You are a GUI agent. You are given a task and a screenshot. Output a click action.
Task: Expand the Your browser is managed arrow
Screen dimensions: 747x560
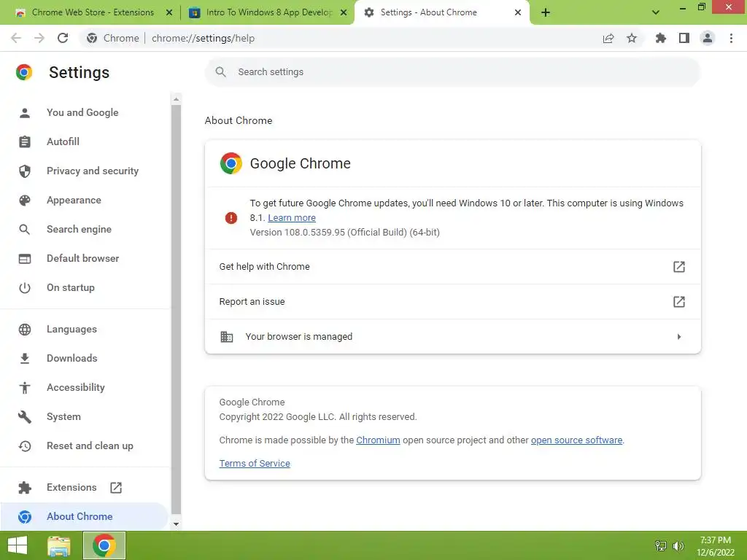[679, 337]
